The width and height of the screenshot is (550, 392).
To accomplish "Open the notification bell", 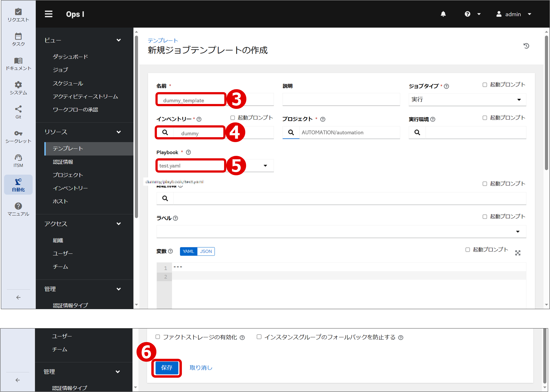I will point(443,14).
